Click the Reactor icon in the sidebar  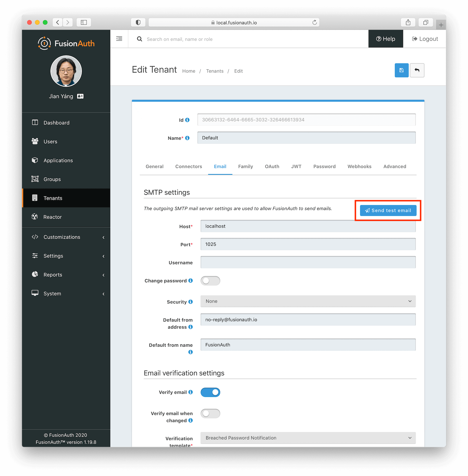click(x=35, y=217)
